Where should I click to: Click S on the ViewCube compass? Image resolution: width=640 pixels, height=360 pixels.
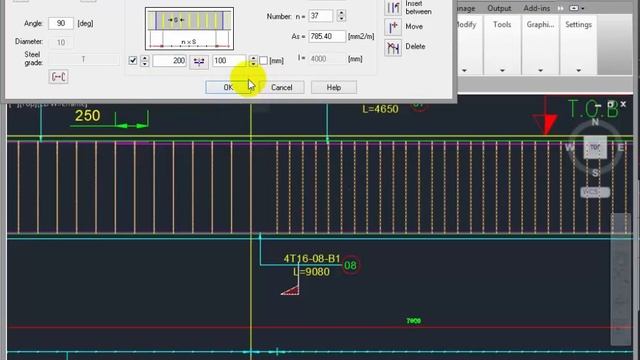tap(596, 173)
